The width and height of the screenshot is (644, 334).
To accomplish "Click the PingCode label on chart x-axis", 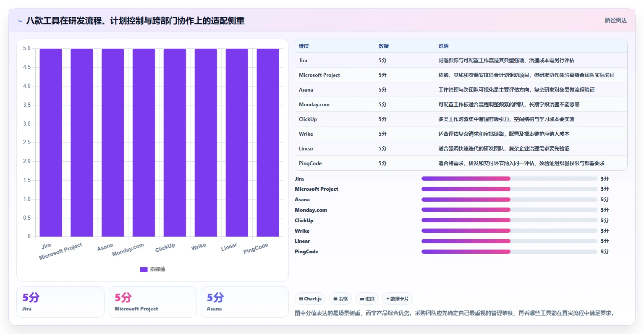I will 256,248.
